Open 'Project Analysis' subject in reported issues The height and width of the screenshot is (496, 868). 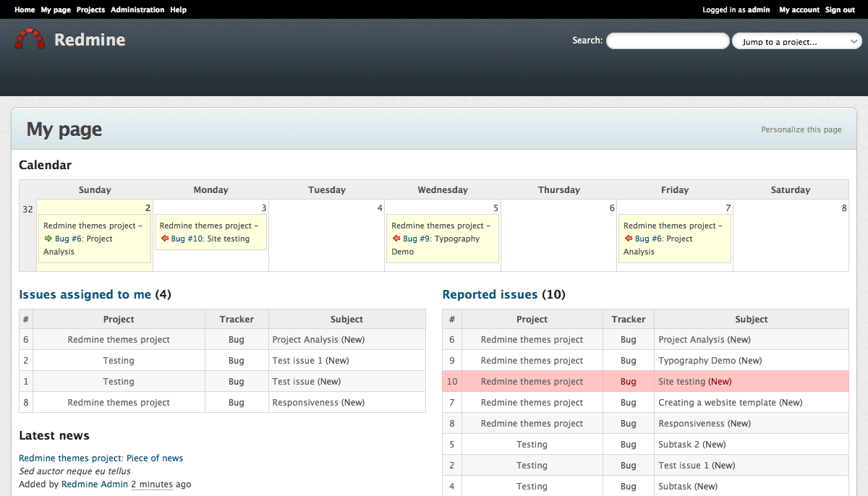pyautogui.click(x=691, y=339)
